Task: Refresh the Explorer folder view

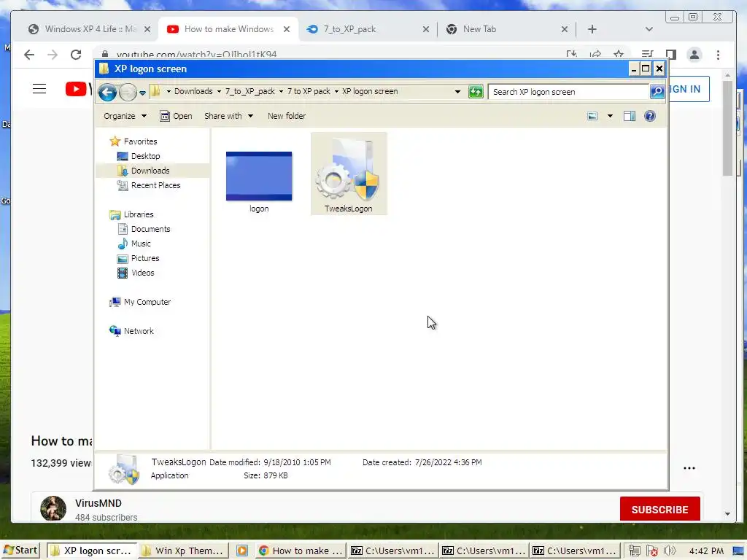Action: point(476,91)
